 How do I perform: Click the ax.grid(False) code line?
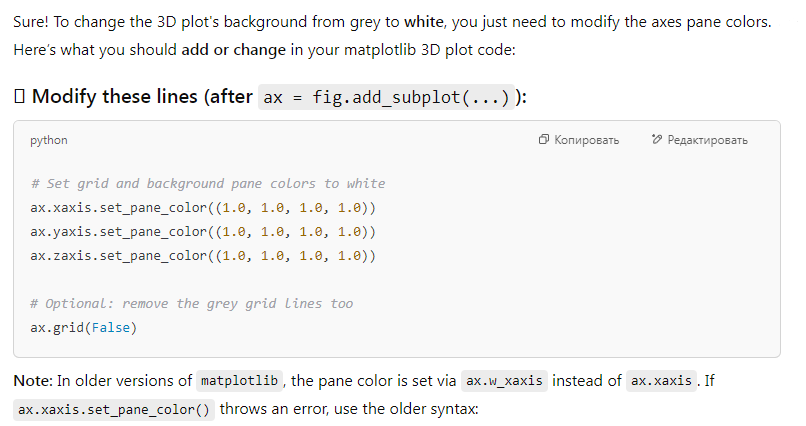[x=84, y=327]
